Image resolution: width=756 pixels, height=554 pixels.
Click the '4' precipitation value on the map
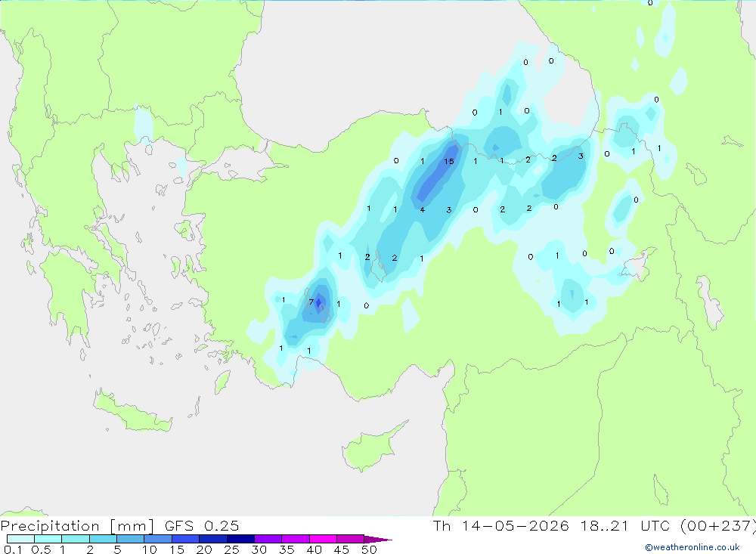[423, 210]
